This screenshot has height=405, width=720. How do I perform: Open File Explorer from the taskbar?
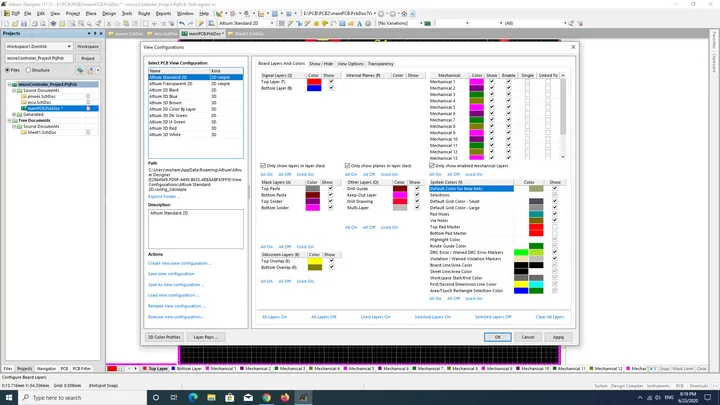211,397
